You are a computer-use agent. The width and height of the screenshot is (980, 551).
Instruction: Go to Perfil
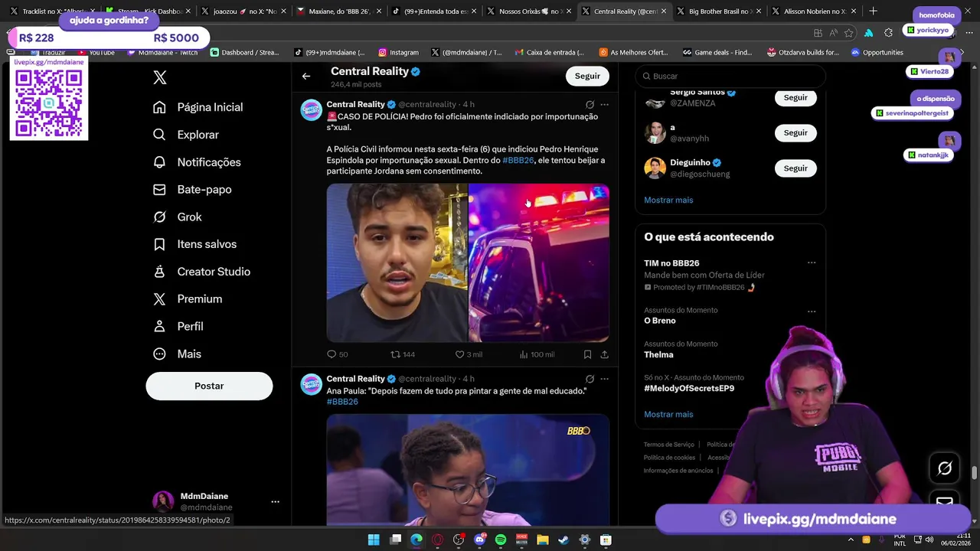tap(178, 326)
